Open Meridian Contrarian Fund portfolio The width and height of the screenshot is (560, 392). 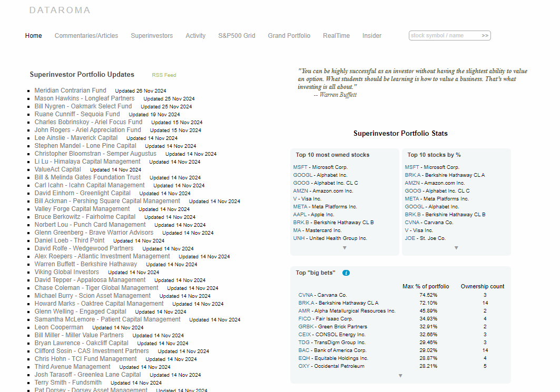coord(71,91)
